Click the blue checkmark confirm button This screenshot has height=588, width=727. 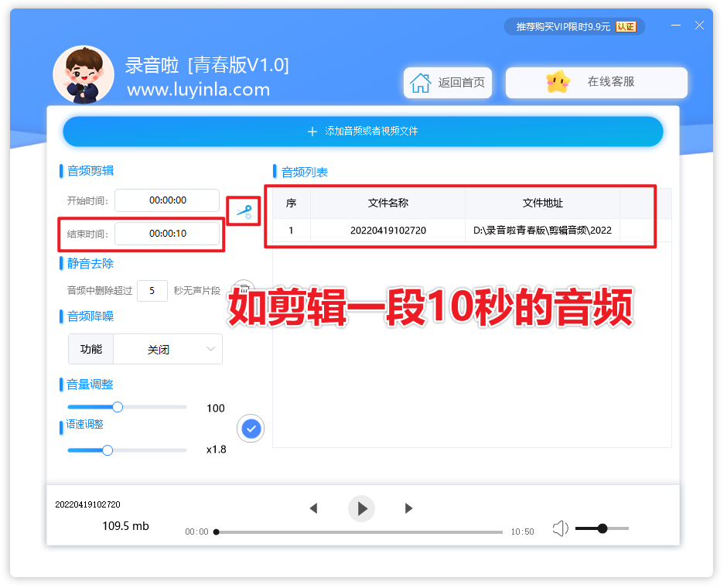tap(251, 429)
